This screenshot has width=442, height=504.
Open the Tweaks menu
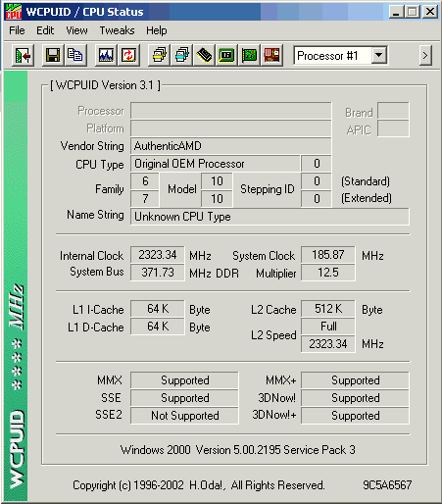(x=117, y=30)
